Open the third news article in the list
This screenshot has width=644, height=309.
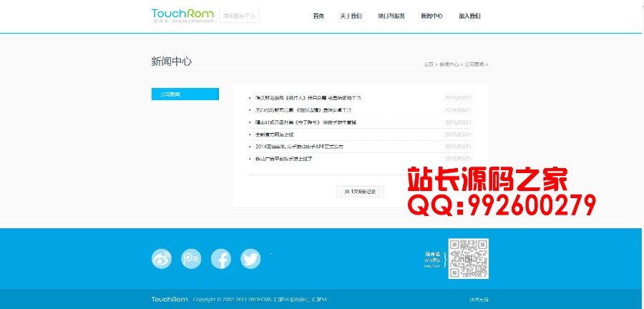click(x=306, y=122)
